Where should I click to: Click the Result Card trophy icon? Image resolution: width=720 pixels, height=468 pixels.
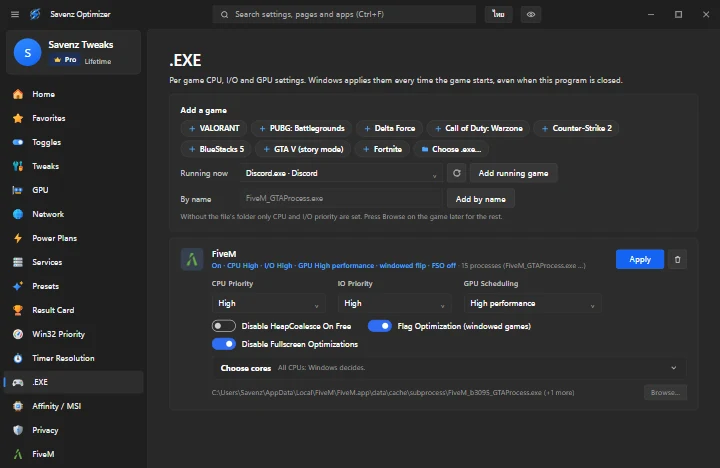(x=18, y=310)
